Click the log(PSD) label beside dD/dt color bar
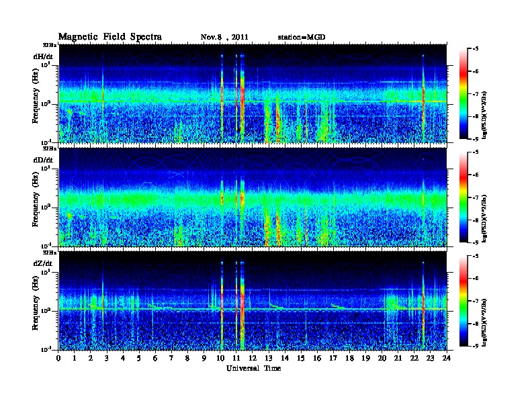532x411 pixels. coord(485,218)
